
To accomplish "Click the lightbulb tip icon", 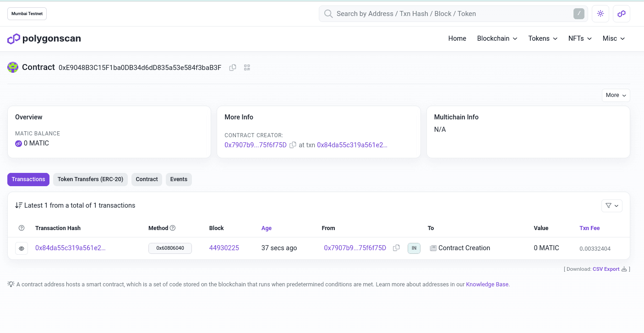I will [11, 284].
